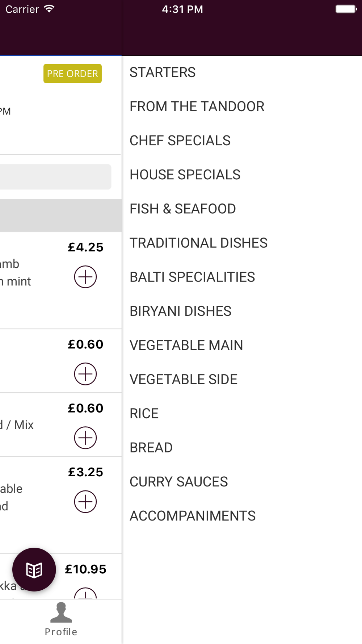Tap the plus icon under £4.25
The height and width of the screenshot is (644, 362).
(x=85, y=277)
